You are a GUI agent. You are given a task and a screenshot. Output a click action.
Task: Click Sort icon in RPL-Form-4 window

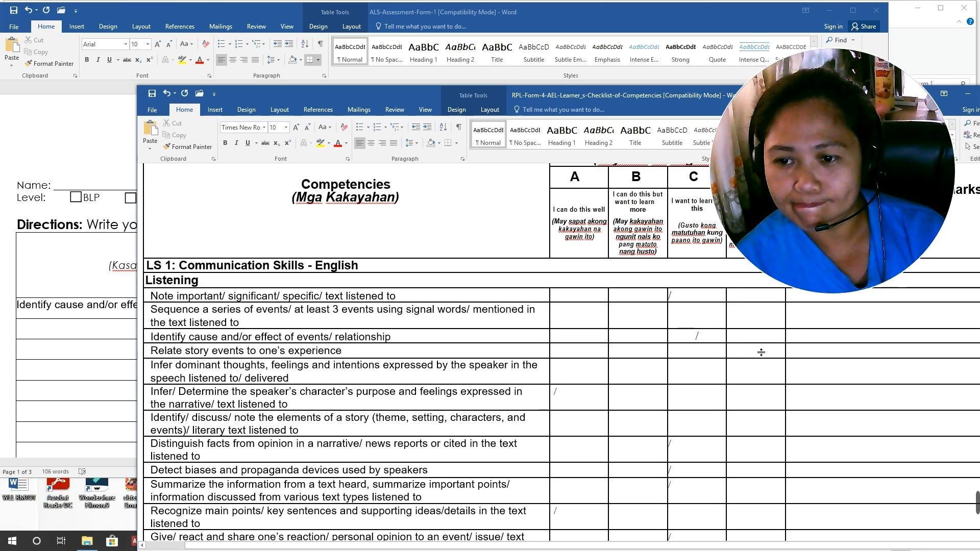[443, 127]
